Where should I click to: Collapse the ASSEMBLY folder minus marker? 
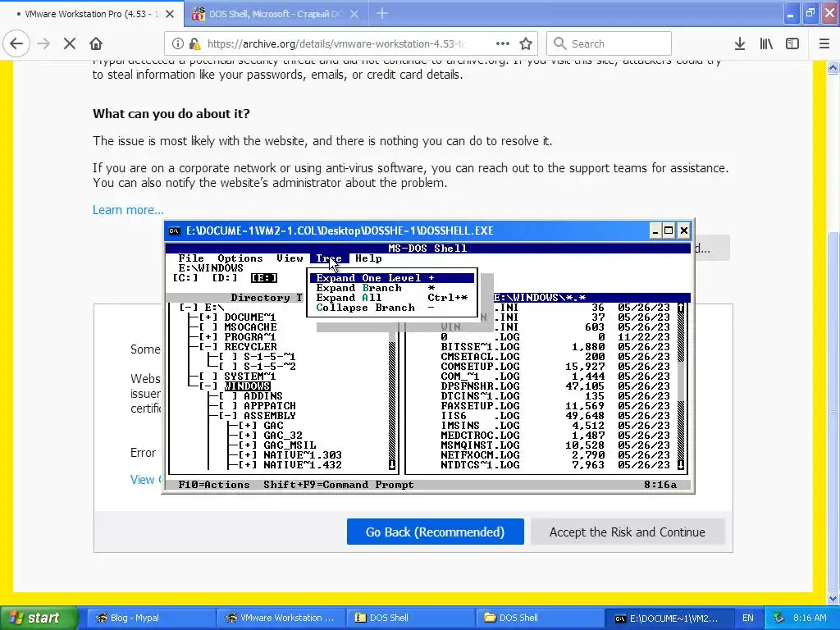(228, 416)
